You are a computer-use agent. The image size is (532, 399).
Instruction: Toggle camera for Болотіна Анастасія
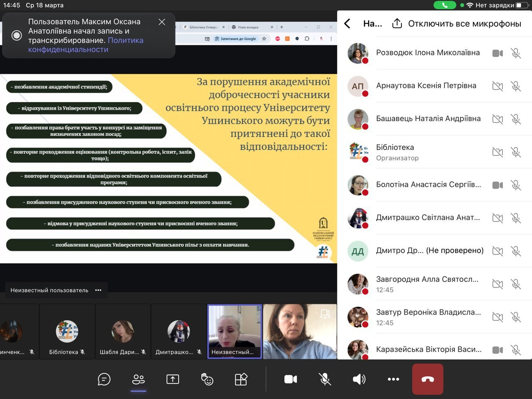498,185
